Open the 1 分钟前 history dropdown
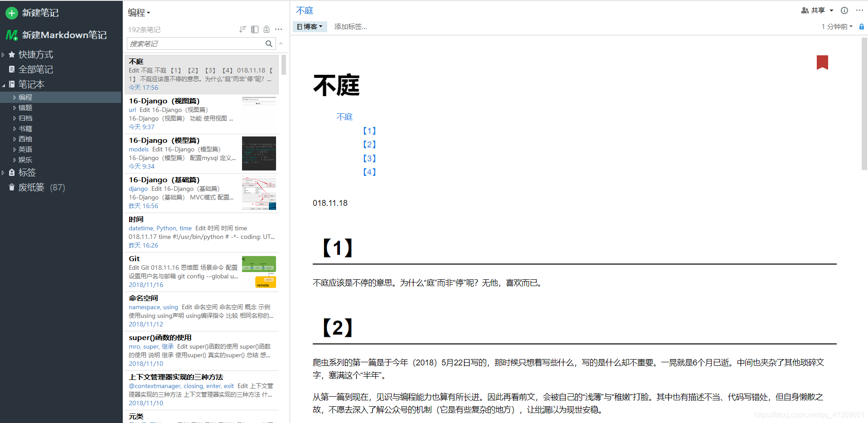 point(837,27)
